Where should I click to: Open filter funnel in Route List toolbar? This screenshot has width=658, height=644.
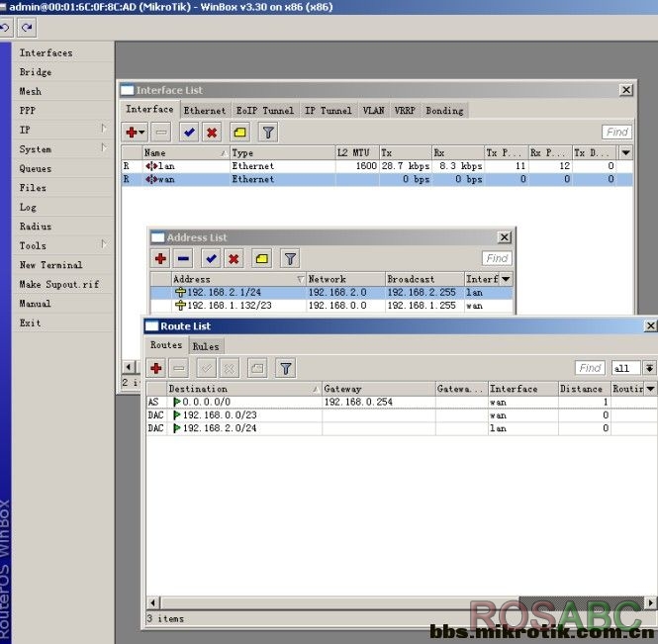coord(286,368)
